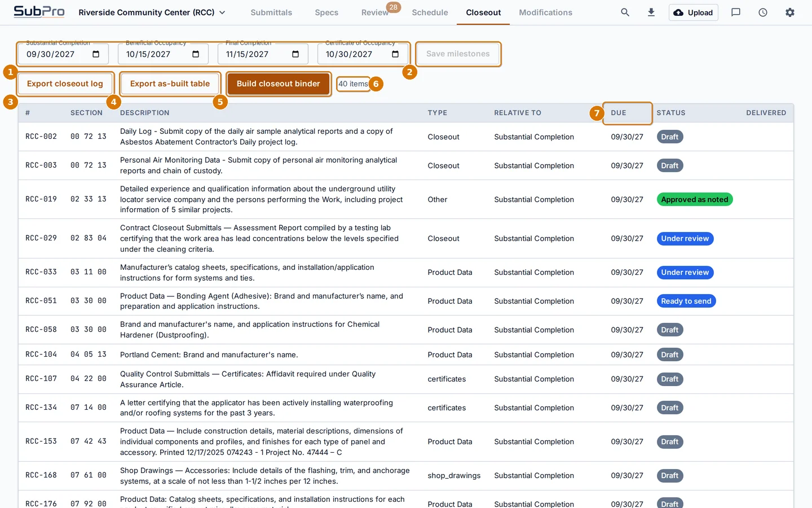Open the settings gear icon
The height and width of the screenshot is (508, 812).
pyautogui.click(x=790, y=12)
